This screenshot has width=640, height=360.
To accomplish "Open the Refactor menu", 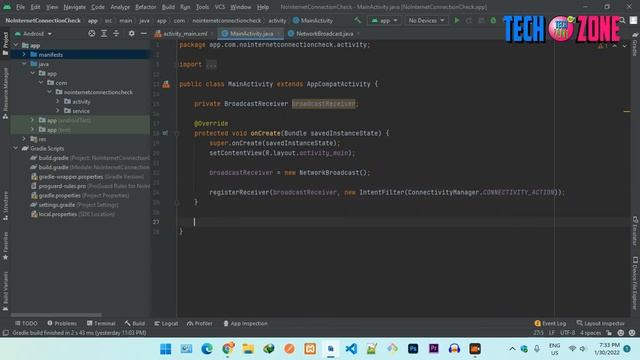I will click(x=145, y=7).
